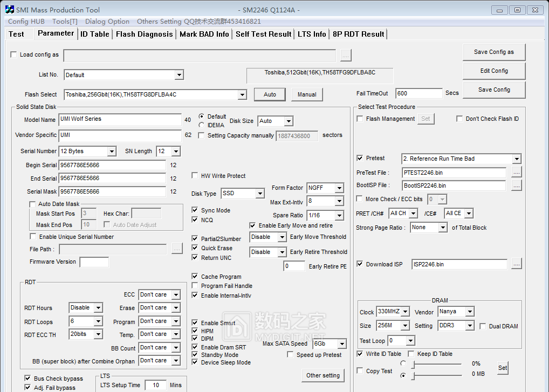
Task: Click browse button next to Load config field
Action: pyautogui.click(x=346, y=55)
